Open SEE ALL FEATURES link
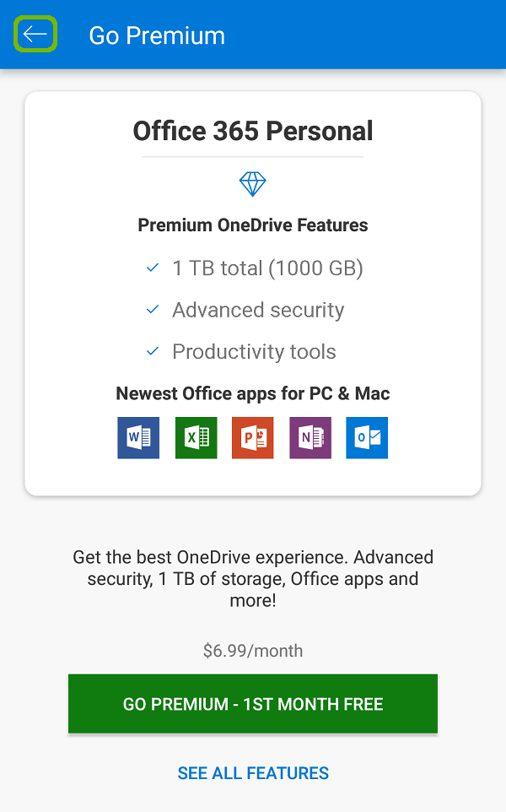The height and width of the screenshot is (812, 506). click(x=253, y=772)
